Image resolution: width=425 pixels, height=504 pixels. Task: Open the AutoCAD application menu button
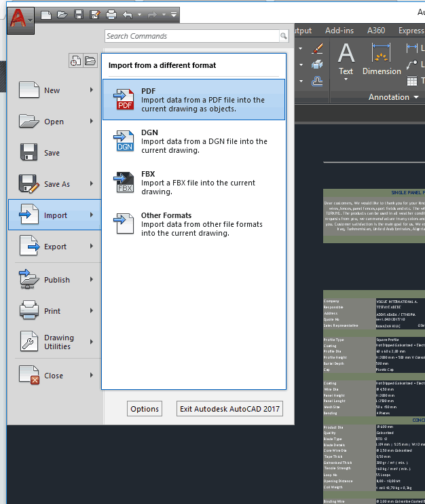[20, 20]
